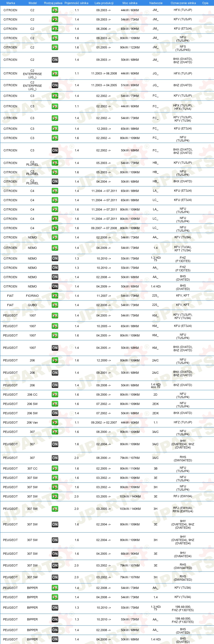Click the 80kW / 110KM power cell

coord(130,468)
